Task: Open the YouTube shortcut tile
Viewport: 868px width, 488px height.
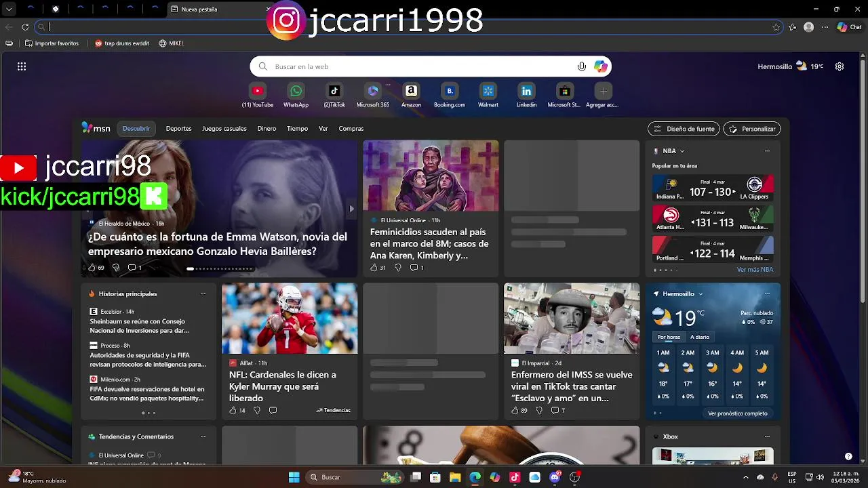Action: click(x=258, y=91)
